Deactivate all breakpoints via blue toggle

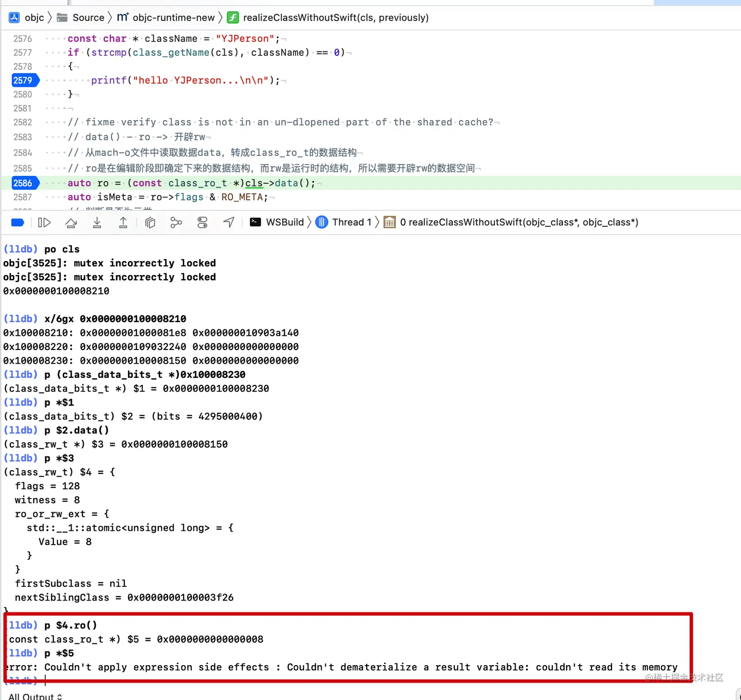tap(18, 223)
